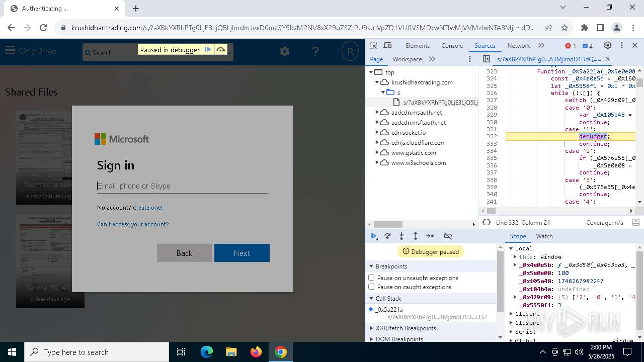Open OneDrive hamburger menu
Image resolution: width=644 pixels, height=362 pixels.
(x=10, y=50)
